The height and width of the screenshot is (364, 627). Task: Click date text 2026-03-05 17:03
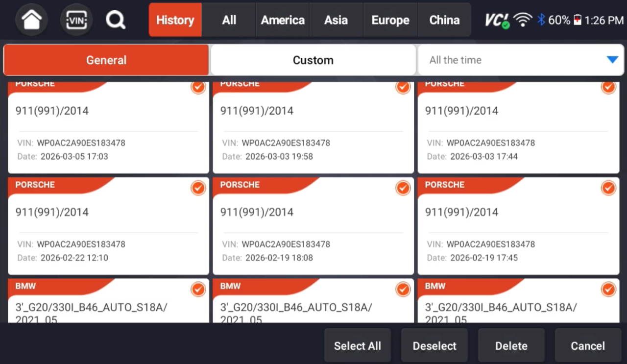coord(74,156)
